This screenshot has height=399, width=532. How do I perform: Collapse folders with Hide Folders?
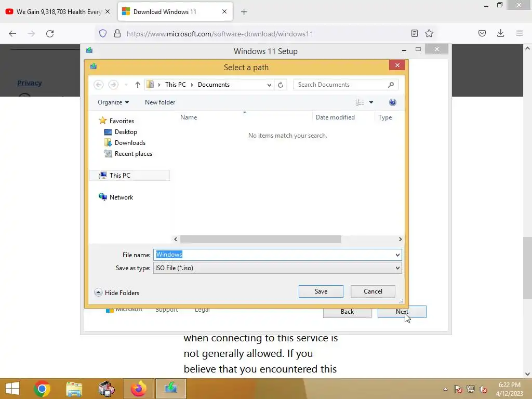(x=117, y=292)
